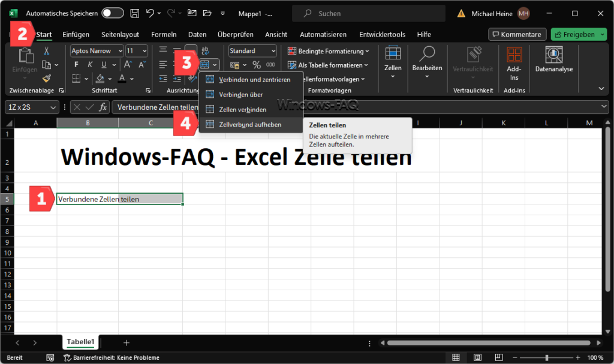Expand the formula bar chevron
The height and width of the screenshot is (364, 614).
(x=604, y=107)
